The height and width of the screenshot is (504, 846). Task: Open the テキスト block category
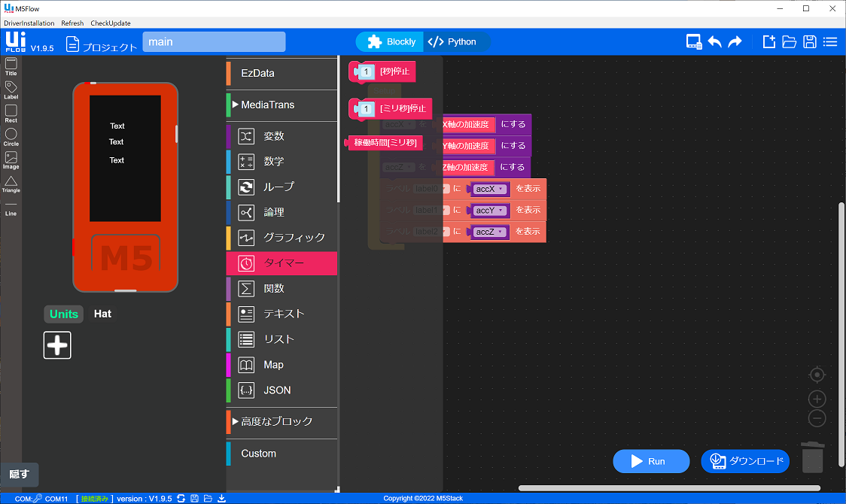click(281, 314)
